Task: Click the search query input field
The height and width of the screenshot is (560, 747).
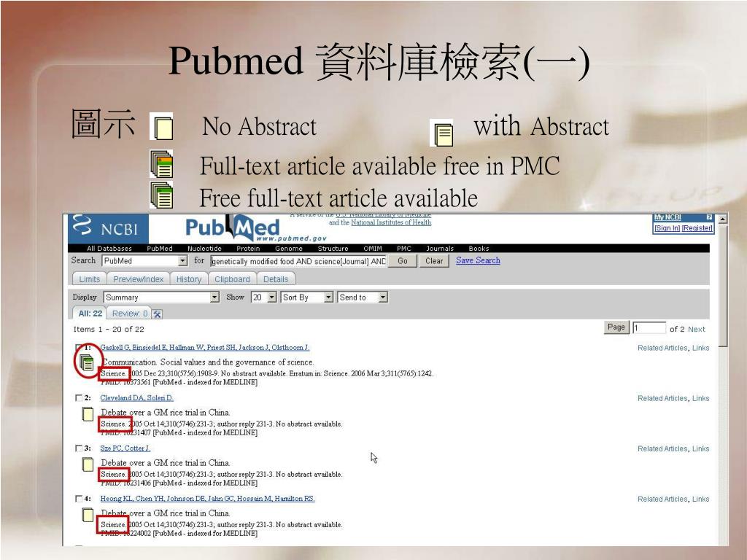Action: (x=298, y=261)
